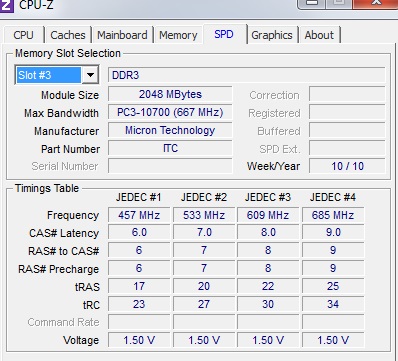Click the 10 / 10 Week/Year value
This screenshot has width=398, height=361.
click(347, 166)
